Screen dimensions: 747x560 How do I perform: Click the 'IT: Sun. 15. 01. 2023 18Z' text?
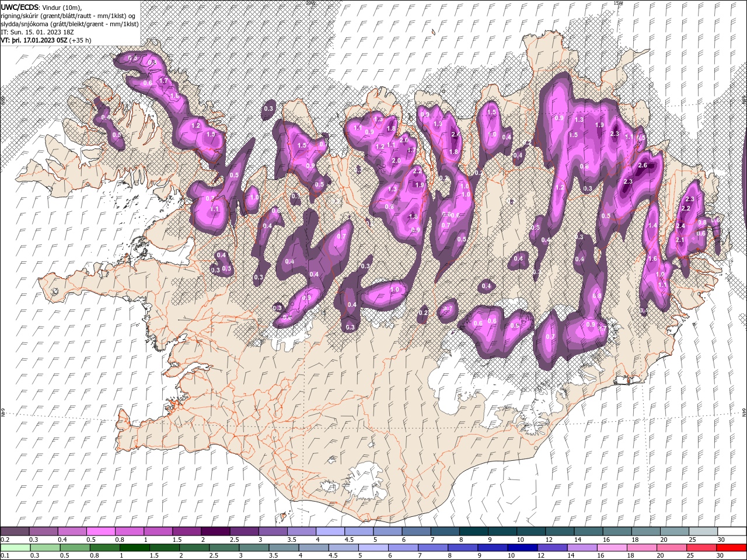click(37, 32)
